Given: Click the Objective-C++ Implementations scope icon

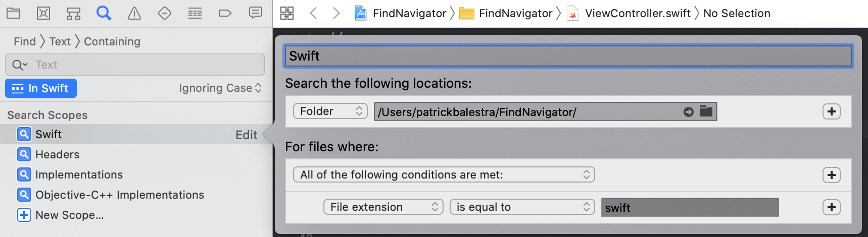Looking at the screenshot, I should (24, 195).
